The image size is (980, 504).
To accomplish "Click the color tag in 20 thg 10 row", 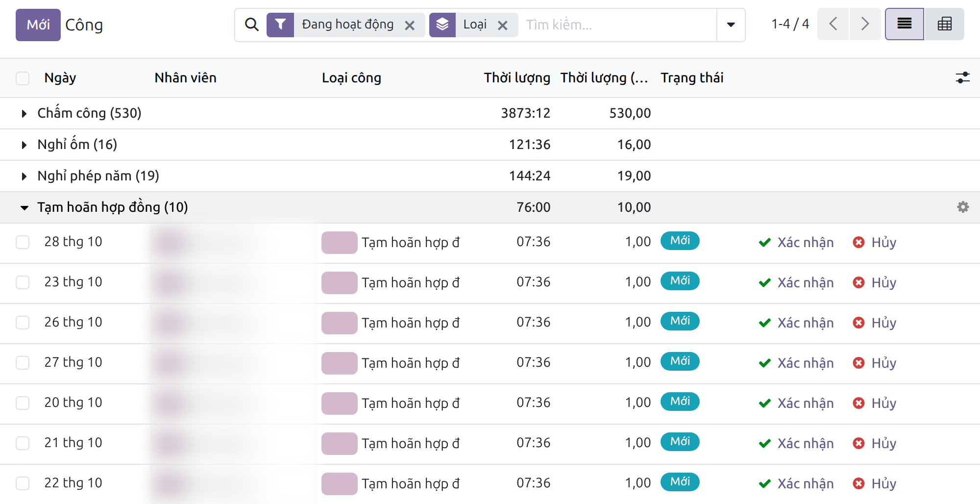I will click(x=339, y=403).
